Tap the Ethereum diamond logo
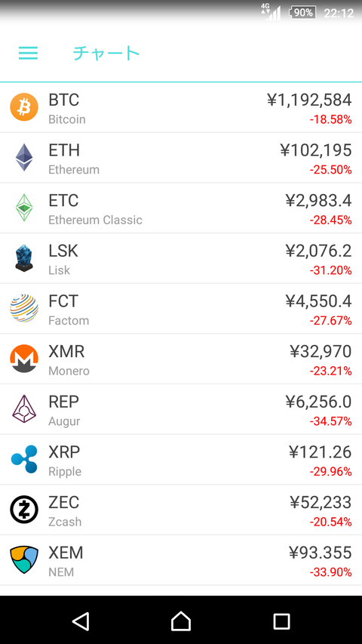Viewport: 362px width, 644px height. pos(24,157)
